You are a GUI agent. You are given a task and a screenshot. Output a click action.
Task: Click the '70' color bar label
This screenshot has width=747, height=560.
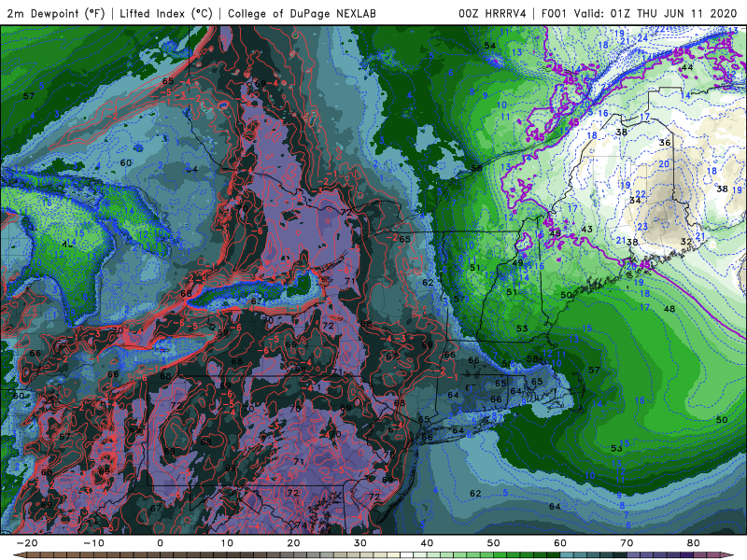(627, 543)
